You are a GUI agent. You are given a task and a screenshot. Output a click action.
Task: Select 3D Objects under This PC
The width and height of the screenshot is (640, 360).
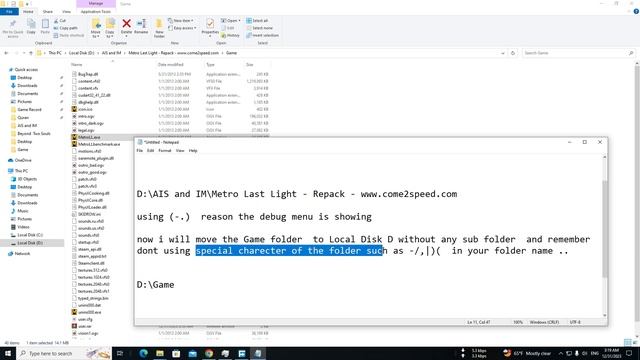(27, 179)
